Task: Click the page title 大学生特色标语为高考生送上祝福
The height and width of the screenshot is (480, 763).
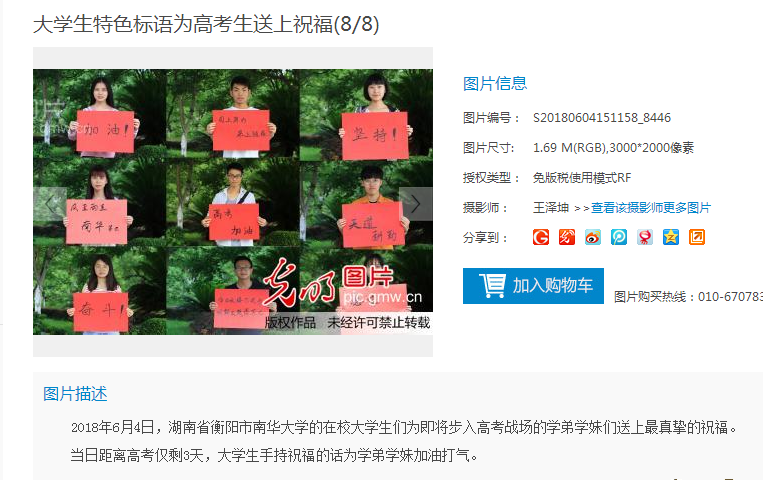Action: [x=183, y=24]
